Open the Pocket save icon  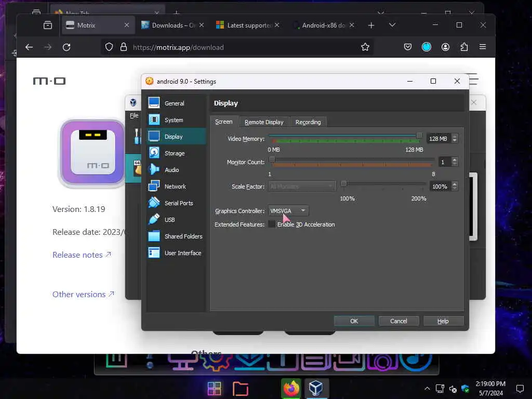408,47
